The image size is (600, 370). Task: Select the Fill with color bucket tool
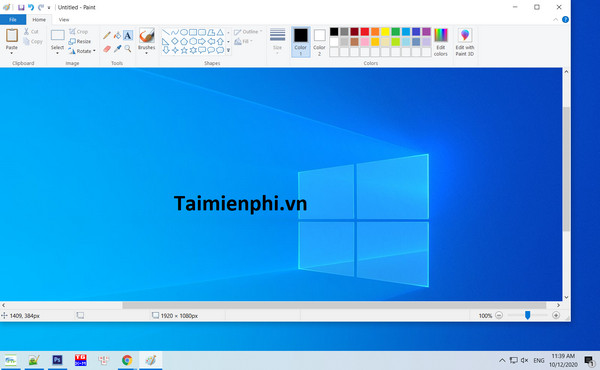(x=117, y=36)
